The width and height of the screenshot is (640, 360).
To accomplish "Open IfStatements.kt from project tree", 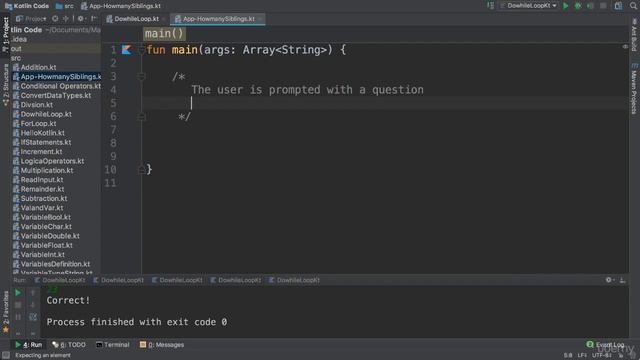I will click(x=42, y=142).
